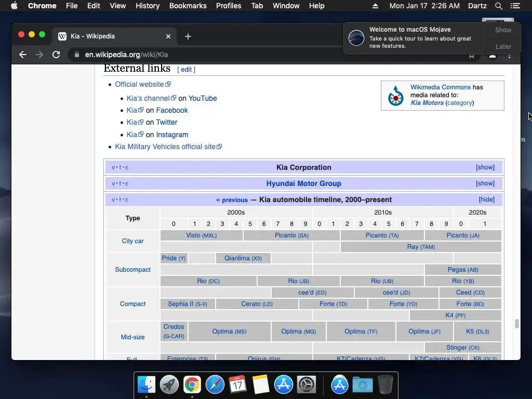The width and height of the screenshot is (532, 399).
Task: Open the City car type link
Action: (132, 241)
